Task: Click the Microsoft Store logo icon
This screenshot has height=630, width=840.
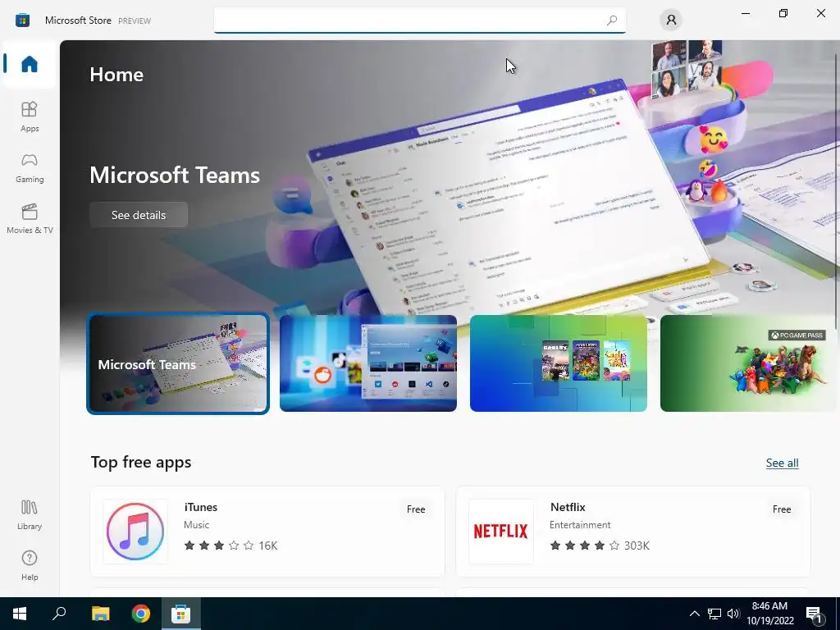Action: 22,21
